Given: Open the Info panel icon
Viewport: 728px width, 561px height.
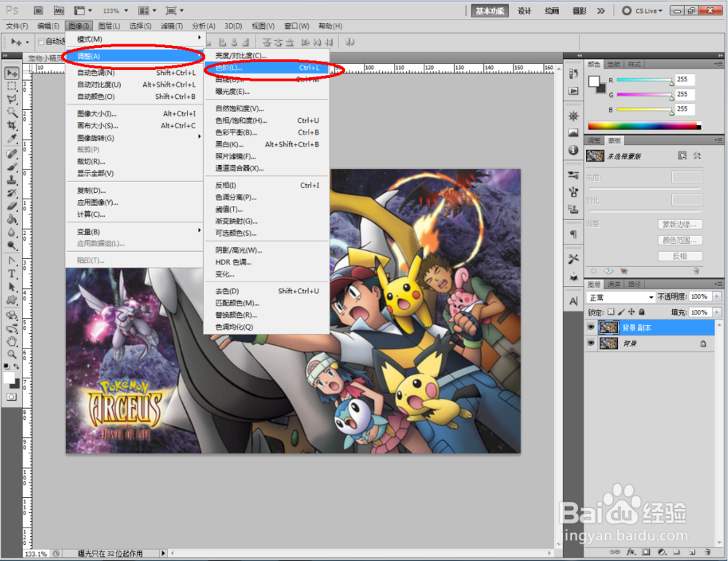Looking at the screenshot, I should point(574,150).
